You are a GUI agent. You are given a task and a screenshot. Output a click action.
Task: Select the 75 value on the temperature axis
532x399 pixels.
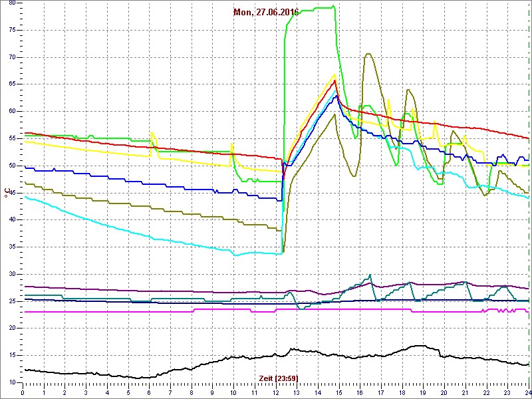click(x=11, y=30)
